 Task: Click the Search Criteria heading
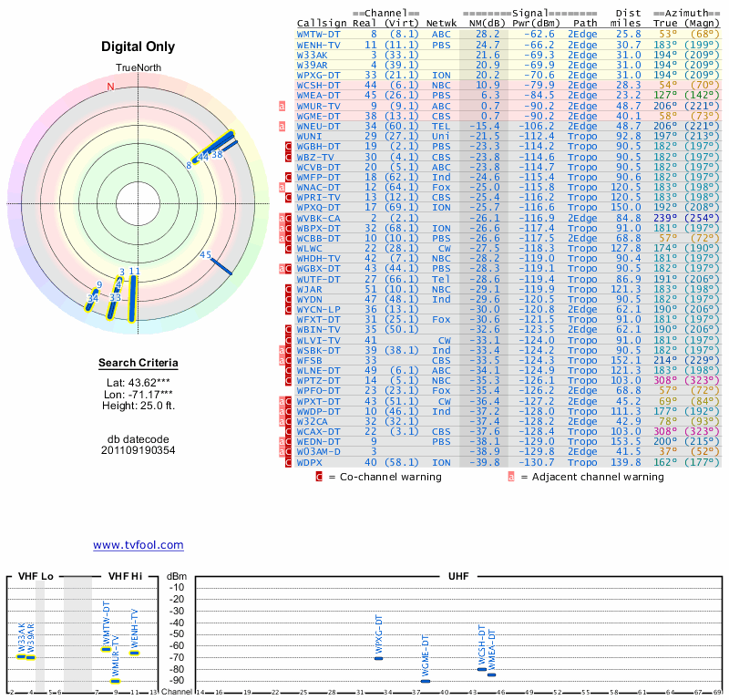pyautogui.click(x=138, y=364)
